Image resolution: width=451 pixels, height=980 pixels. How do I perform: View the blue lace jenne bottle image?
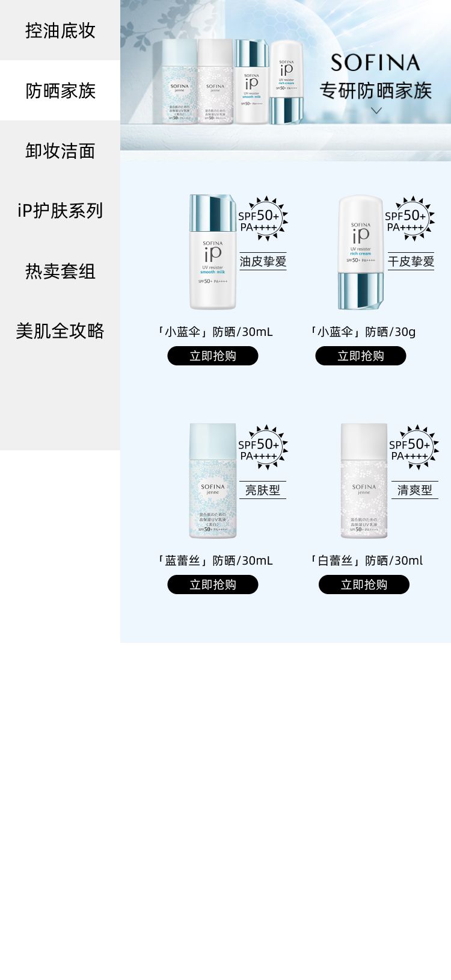tap(213, 481)
